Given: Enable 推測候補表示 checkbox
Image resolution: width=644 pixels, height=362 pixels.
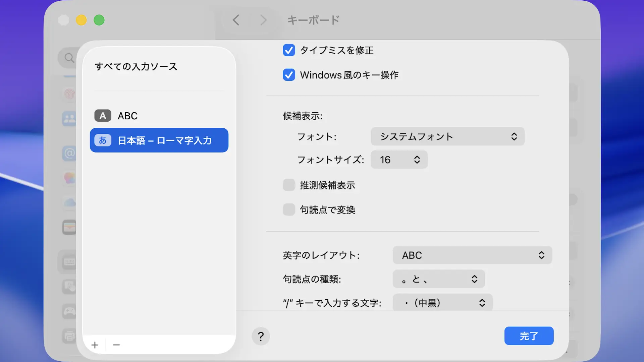Looking at the screenshot, I should [289, 185].
